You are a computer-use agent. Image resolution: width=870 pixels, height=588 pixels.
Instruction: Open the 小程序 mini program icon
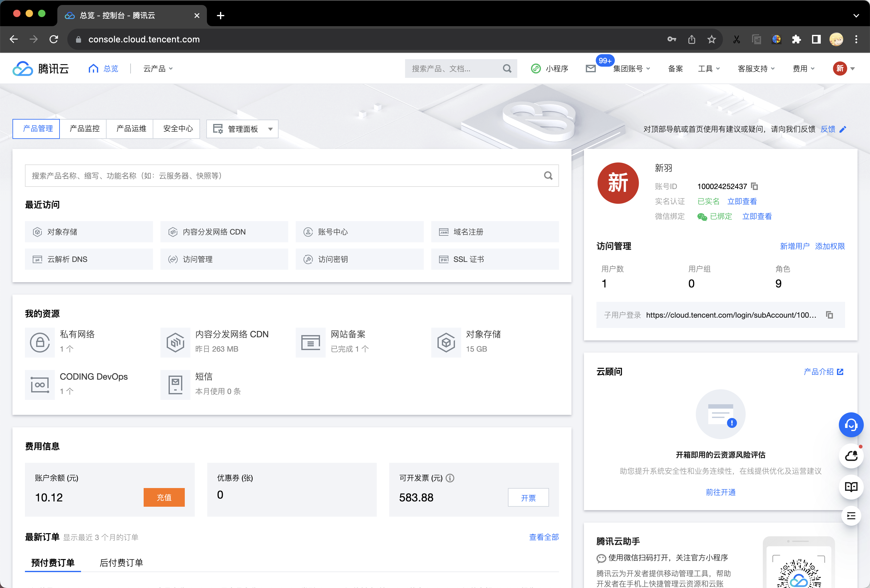coord(536,69)
